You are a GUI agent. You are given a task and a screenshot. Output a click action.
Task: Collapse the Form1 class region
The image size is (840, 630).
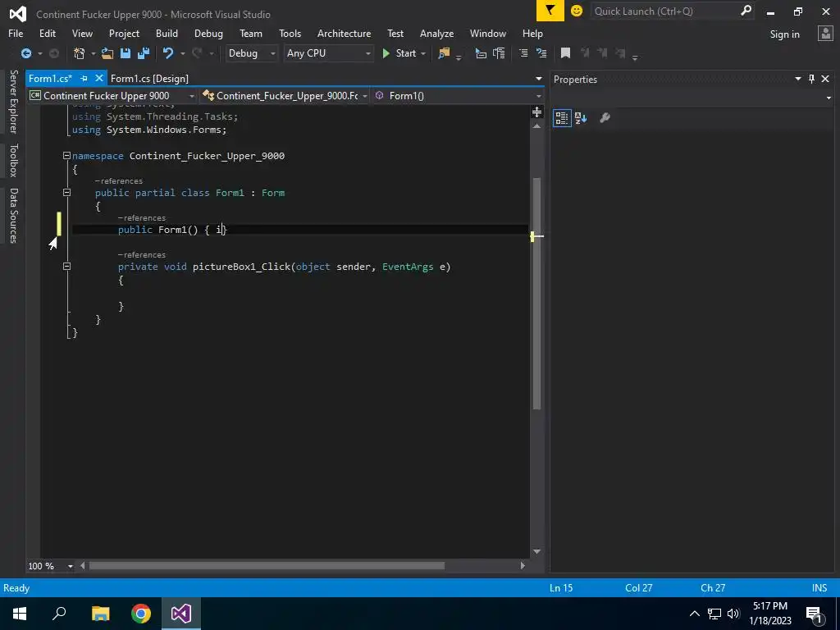point(66,193)
